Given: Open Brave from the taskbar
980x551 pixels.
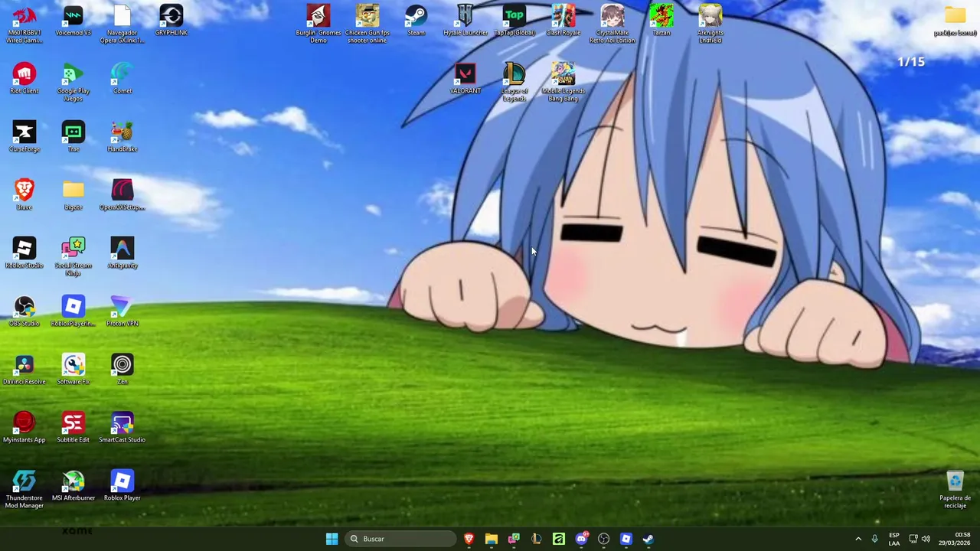Looking at the screenshot, I should tap(469, 539).
